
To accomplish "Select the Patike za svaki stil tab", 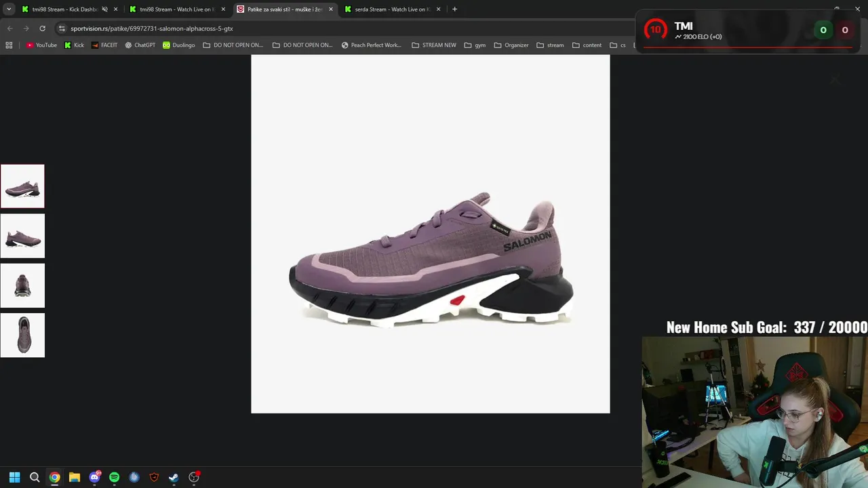I will coord(285,9).
